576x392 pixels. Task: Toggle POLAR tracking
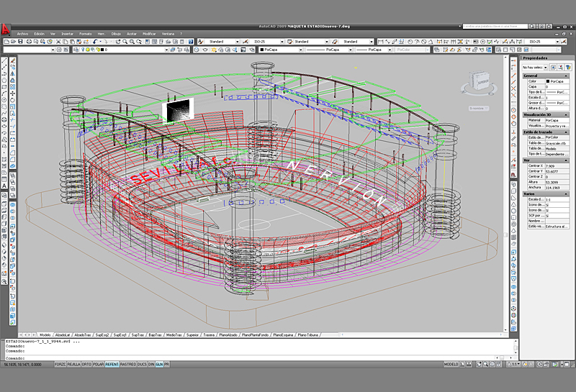(98, 365)
